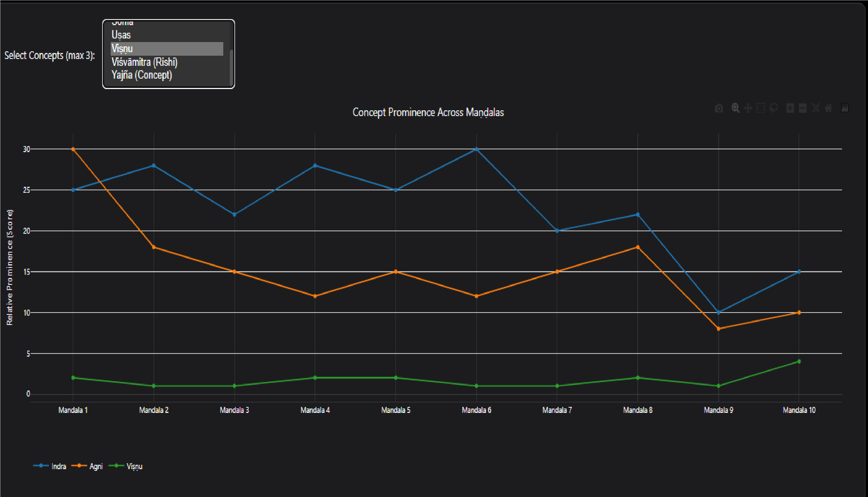Screen dimensions: 868x497
Task: Select the Zoom magnifier tool
Action: (735, 108)
